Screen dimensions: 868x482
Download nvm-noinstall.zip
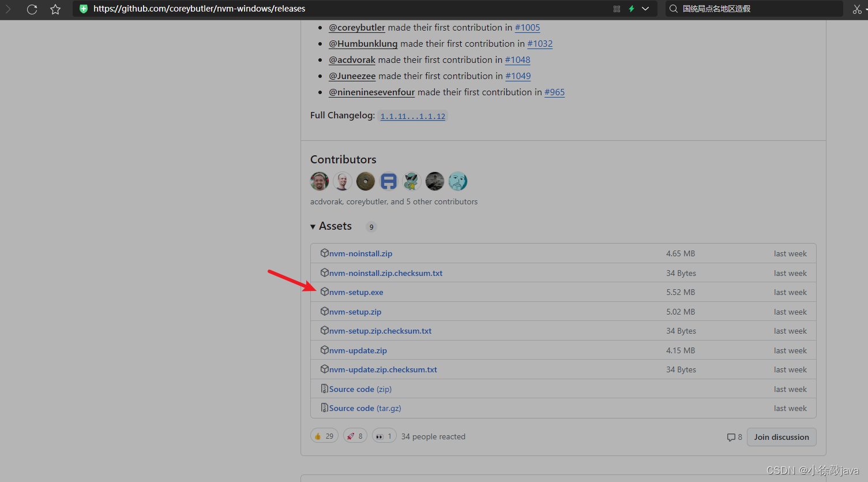click(x=360, y=253)
